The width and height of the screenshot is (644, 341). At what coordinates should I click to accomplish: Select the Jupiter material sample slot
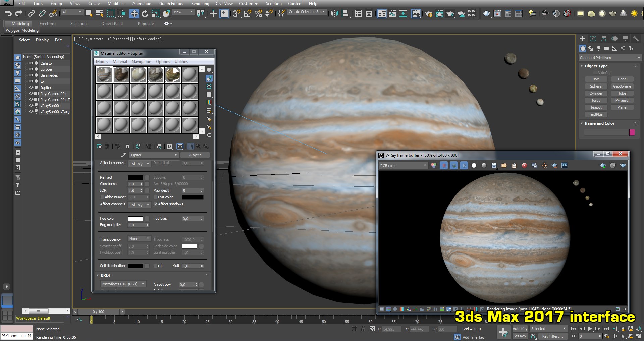(104, 75)
